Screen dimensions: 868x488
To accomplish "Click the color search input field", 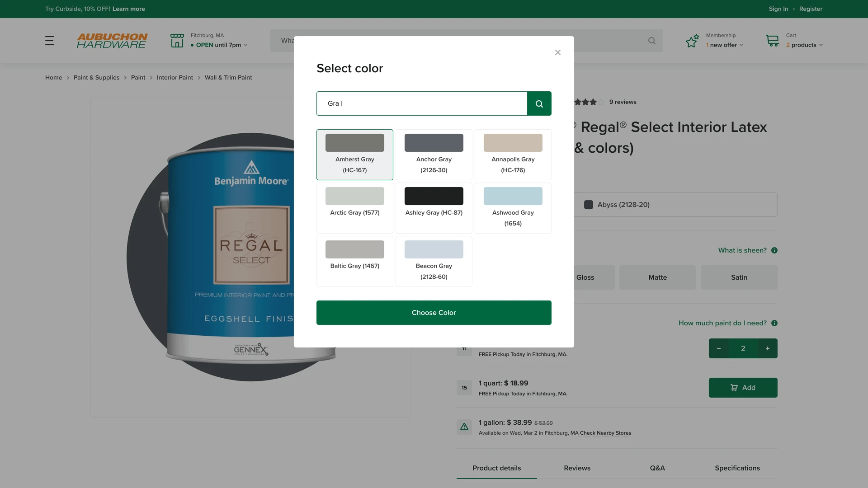I will [x=422, y=103].
